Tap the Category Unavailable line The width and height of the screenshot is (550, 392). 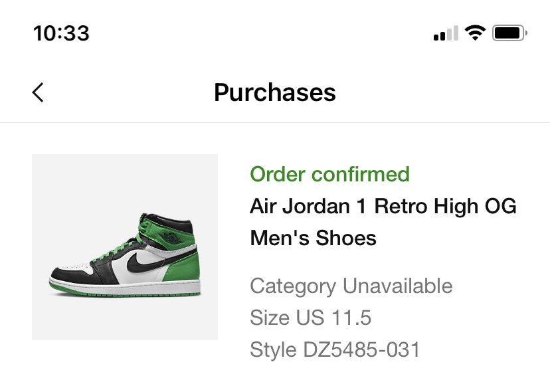(x=351, y=286)
